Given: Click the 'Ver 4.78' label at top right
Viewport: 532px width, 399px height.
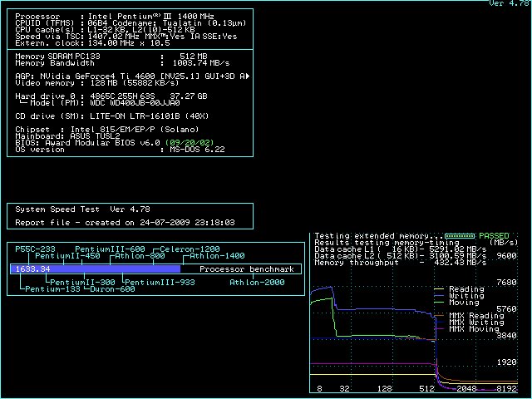Looking at the screenshot, I should 510,3.
